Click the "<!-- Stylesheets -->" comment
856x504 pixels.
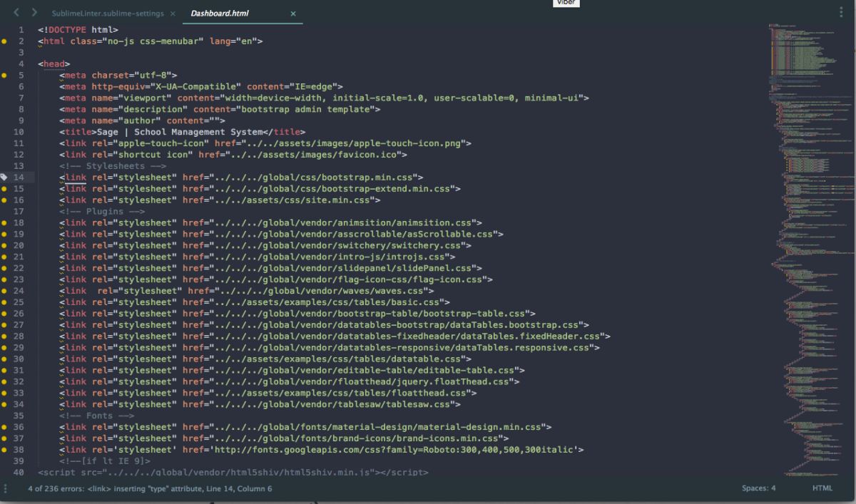(x=113, y=165)
